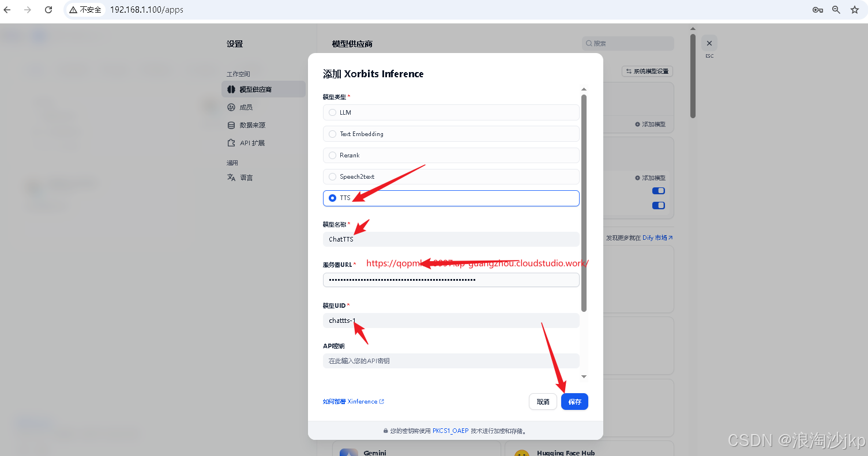Open the Dify 市场 marketplace link
Screen dimensions: 868x456
657,238
